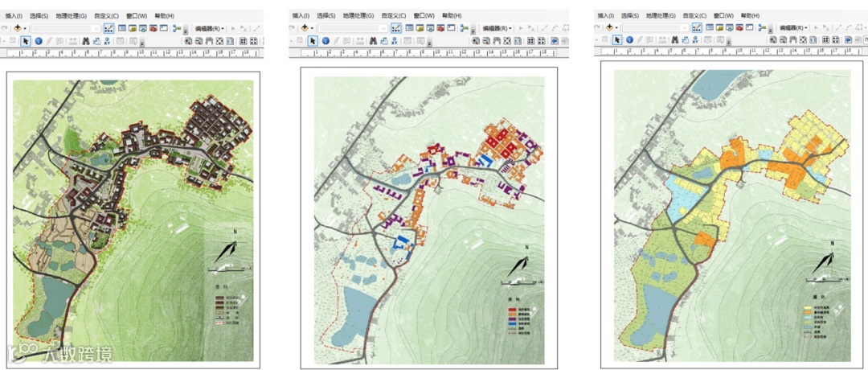Expand 编辑器(R) dropdown in right window
The height and width of the screenshot is (370, 868).
(x=794, y=27)
